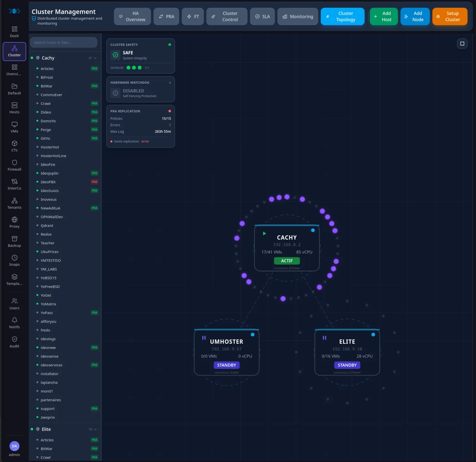The height and width of the screenshot is (462, 476).
Task: Click the Add Node button
Action: pos(415,16)
